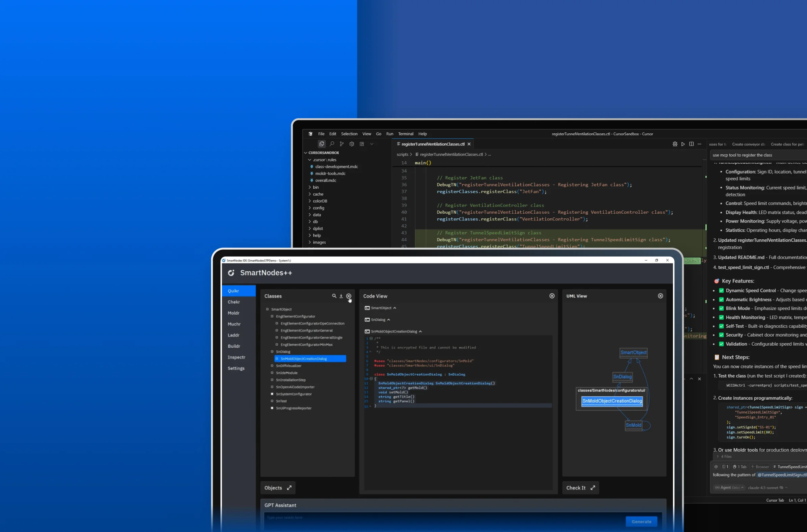This screenshot has height=532, width=807.
Task: Open Source Control in Cursor sidebar
Action: point(342,144)
